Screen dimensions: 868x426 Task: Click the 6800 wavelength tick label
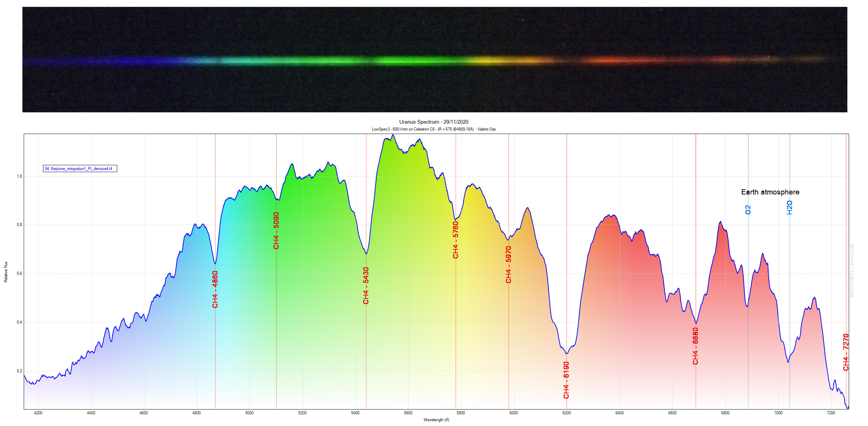pyautogui.click(x=725, y=413)
